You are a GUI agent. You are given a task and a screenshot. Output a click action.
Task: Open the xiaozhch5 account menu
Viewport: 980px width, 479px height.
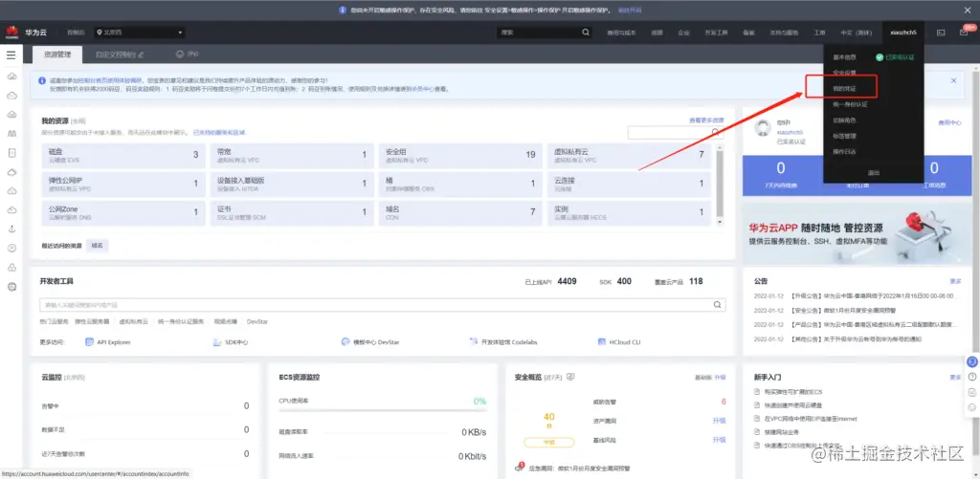[x=903, y=33]
